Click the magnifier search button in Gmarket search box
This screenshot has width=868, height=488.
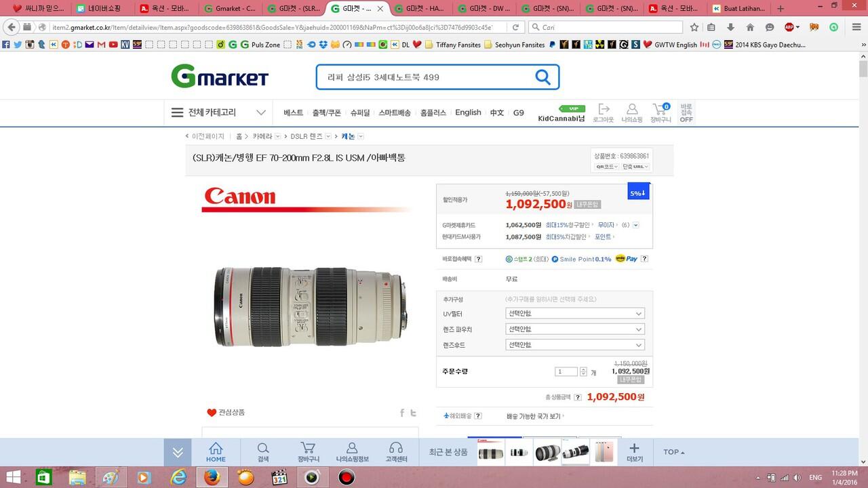(542, 77)
